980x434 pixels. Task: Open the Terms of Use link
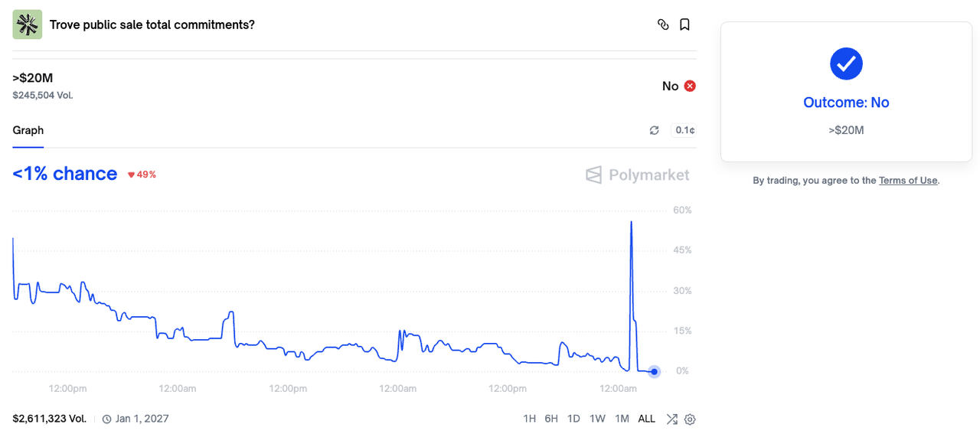(x=907, y=181)
